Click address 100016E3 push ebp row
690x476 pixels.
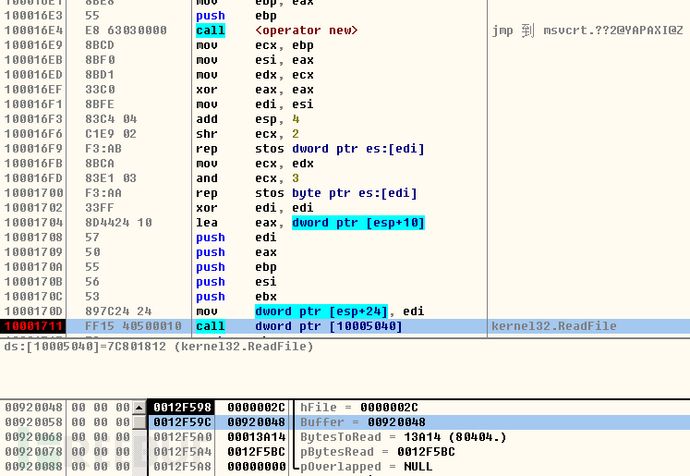pos(345,15)
